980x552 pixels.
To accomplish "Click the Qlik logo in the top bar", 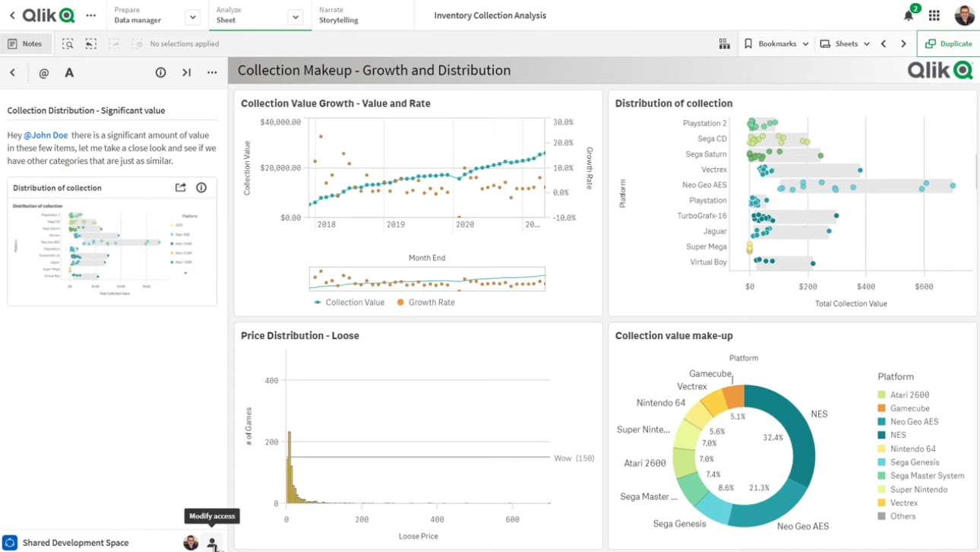I will point(49,15).
